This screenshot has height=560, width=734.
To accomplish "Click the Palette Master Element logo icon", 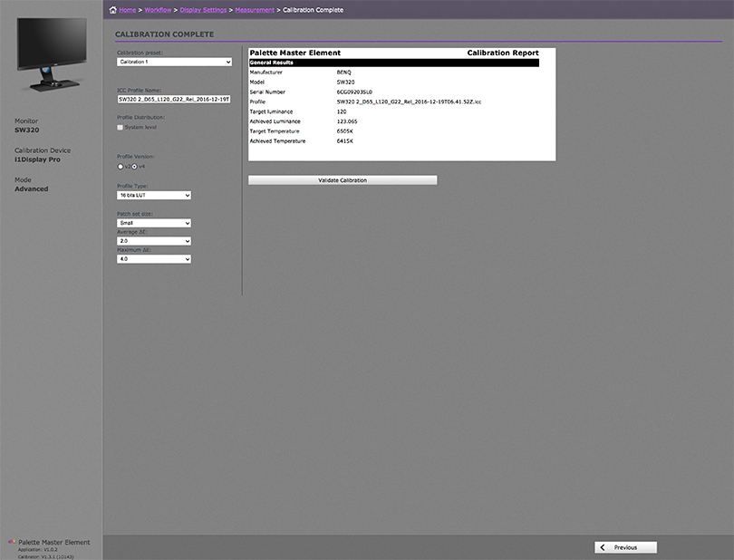I will (12, 542).
